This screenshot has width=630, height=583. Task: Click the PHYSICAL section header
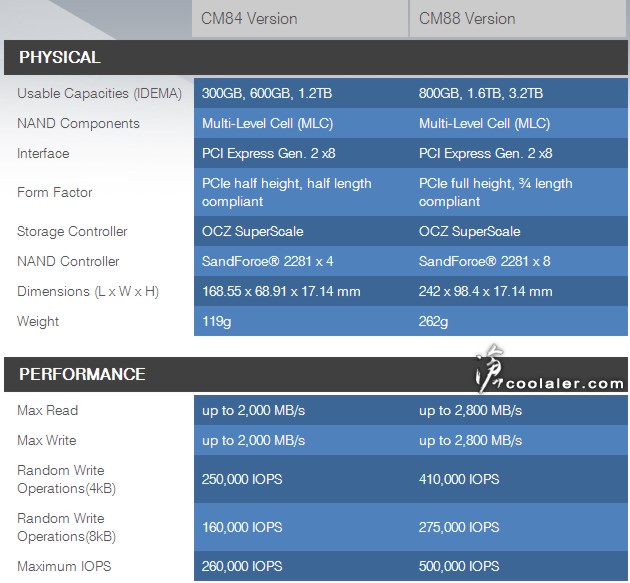click(315, 57)
